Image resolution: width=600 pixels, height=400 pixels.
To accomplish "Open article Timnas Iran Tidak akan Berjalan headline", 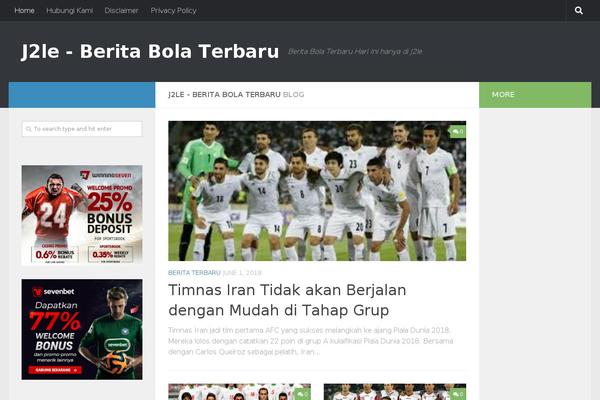I will point(287,300).
